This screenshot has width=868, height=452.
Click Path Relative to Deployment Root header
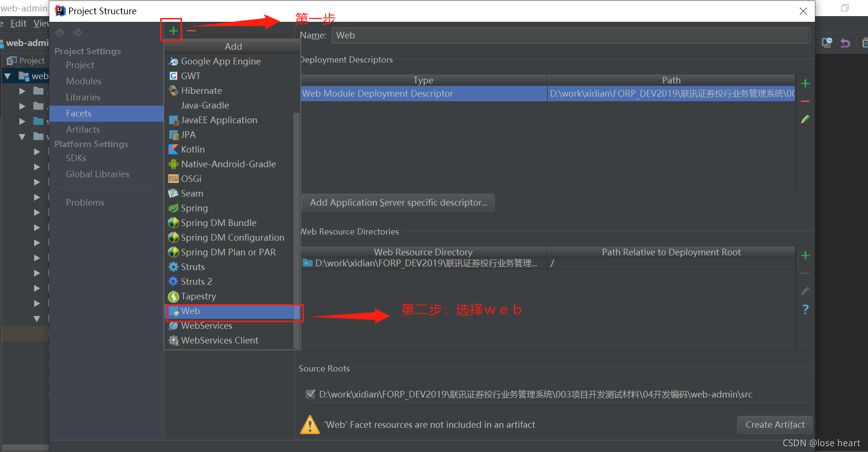[x=671, y=252]
